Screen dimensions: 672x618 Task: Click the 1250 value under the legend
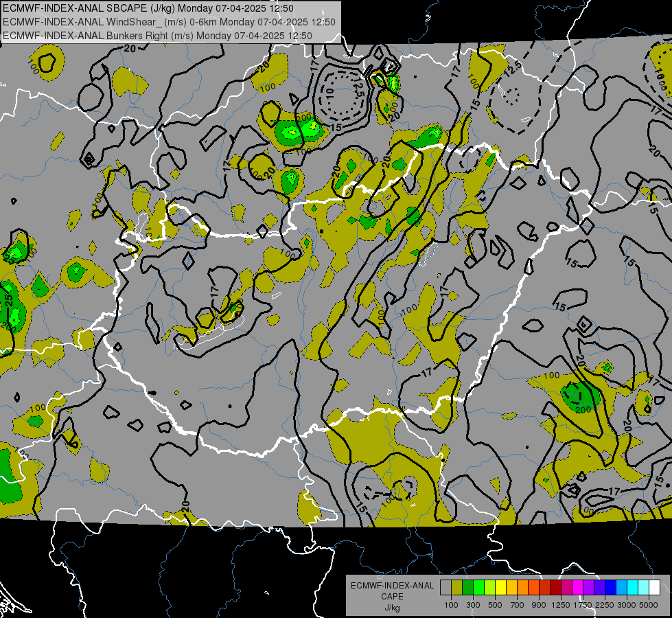[x=561, y=605]
